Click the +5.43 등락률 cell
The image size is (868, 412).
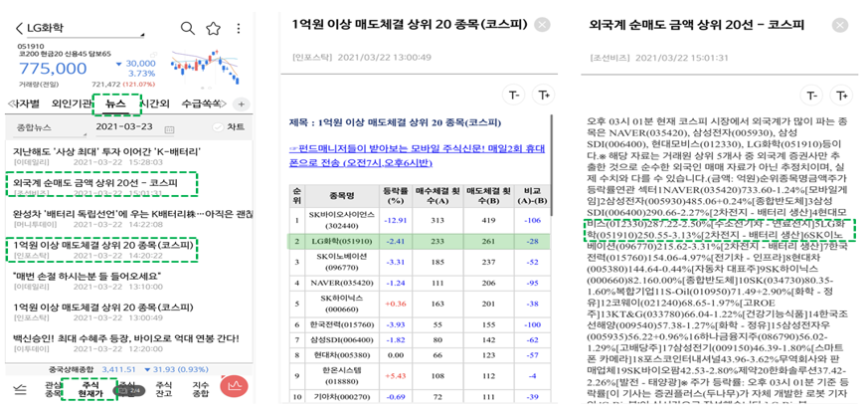tap(396, 376)
